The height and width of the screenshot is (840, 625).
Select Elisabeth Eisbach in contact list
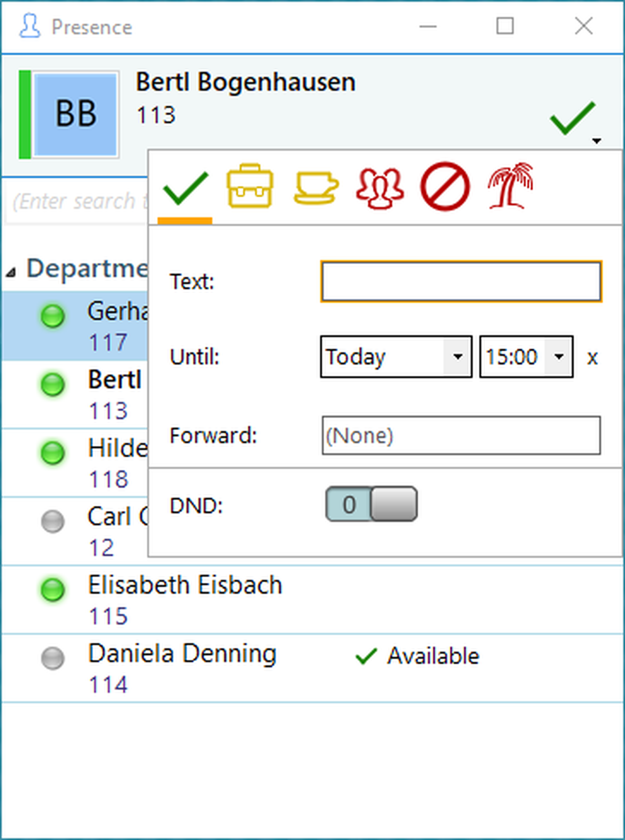(x=185, y=585)
